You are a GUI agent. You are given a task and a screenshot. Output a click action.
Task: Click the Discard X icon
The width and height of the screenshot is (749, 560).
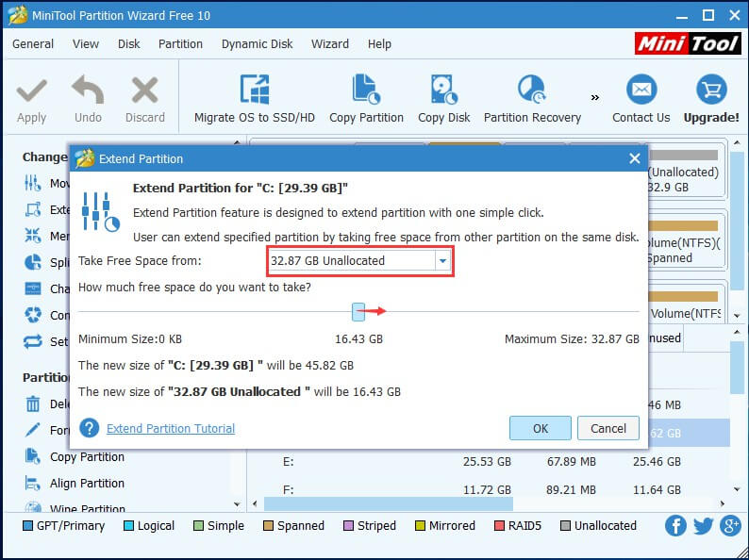point(144,91)
